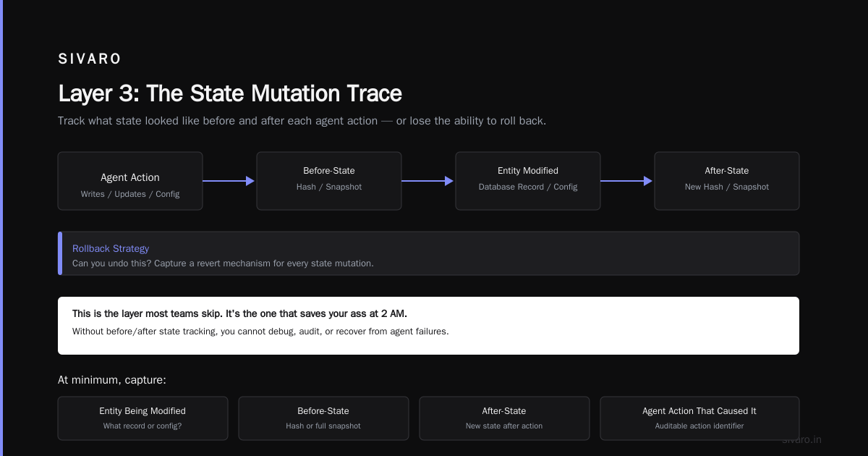Click arrow between Before-State and Entity Modified
The image size is (868, 456).
(428, 181)
